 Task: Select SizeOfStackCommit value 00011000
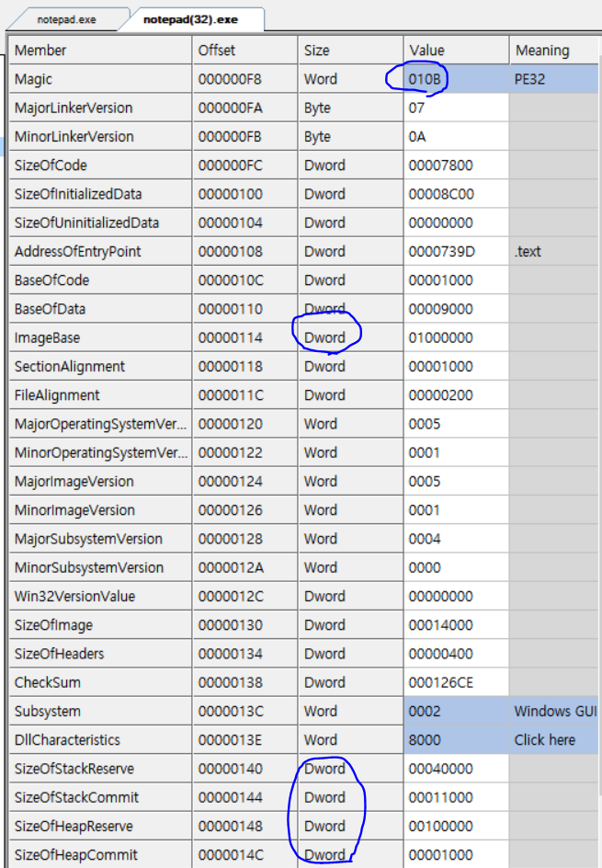tap(456, 799)
